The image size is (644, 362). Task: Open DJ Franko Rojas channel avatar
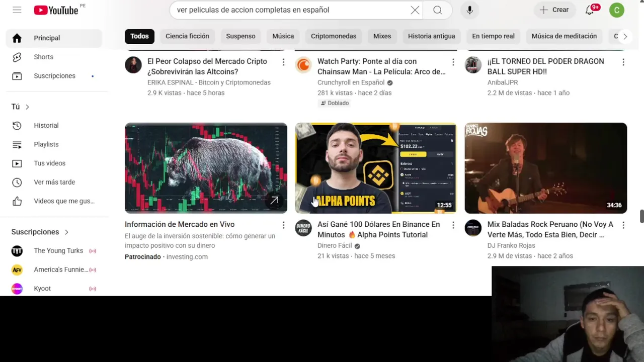click(473, 228)
